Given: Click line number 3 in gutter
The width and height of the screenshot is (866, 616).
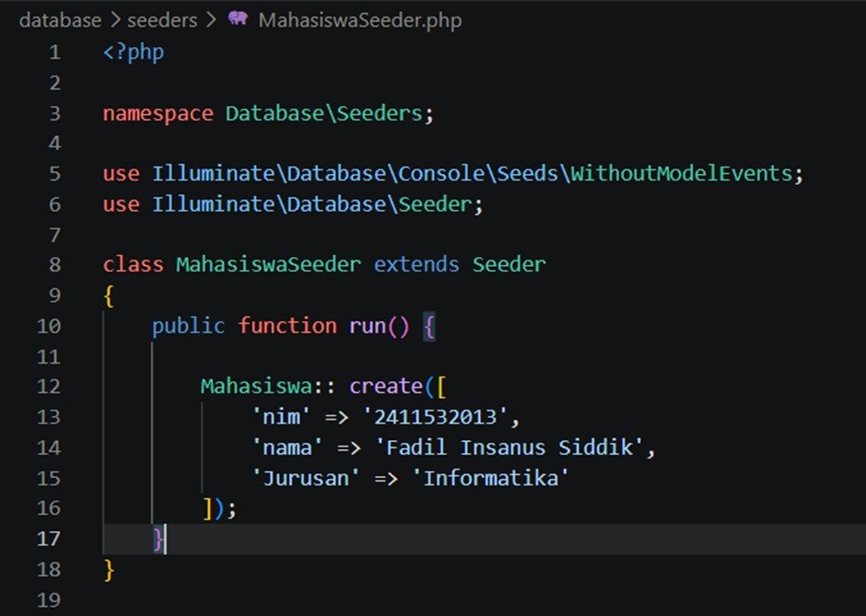Looking at the screenshot, I should point(54,113).
